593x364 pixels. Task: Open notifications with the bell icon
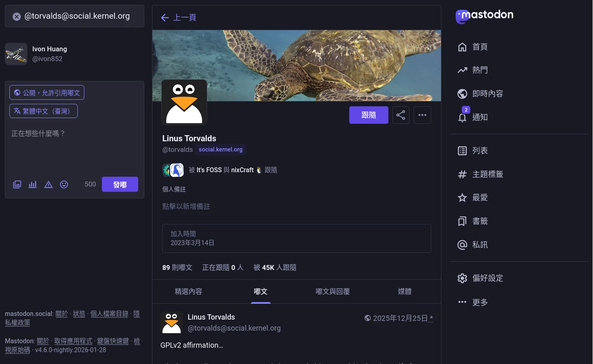462,117
